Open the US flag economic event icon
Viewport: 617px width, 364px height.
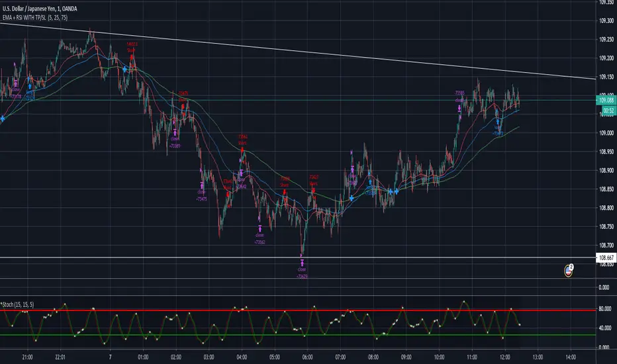pyautogui.click(x=568, y=271)
